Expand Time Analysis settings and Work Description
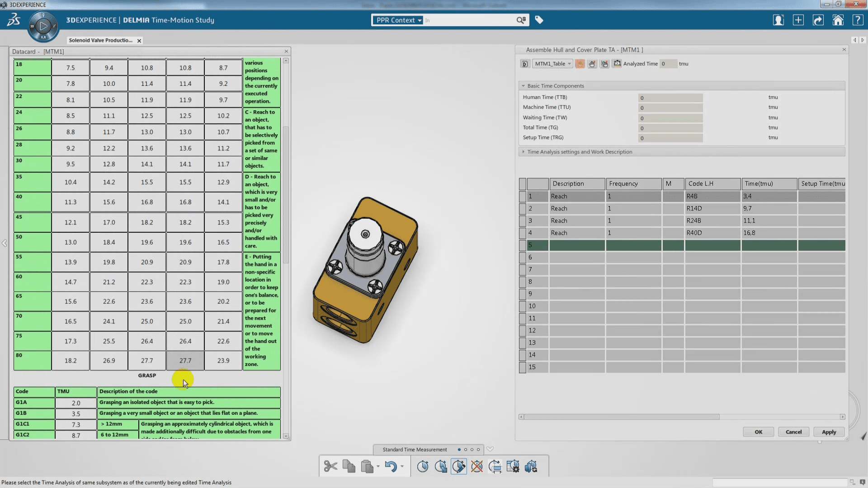The height and width of the screenshot is (488, 868). coord(524,152)
